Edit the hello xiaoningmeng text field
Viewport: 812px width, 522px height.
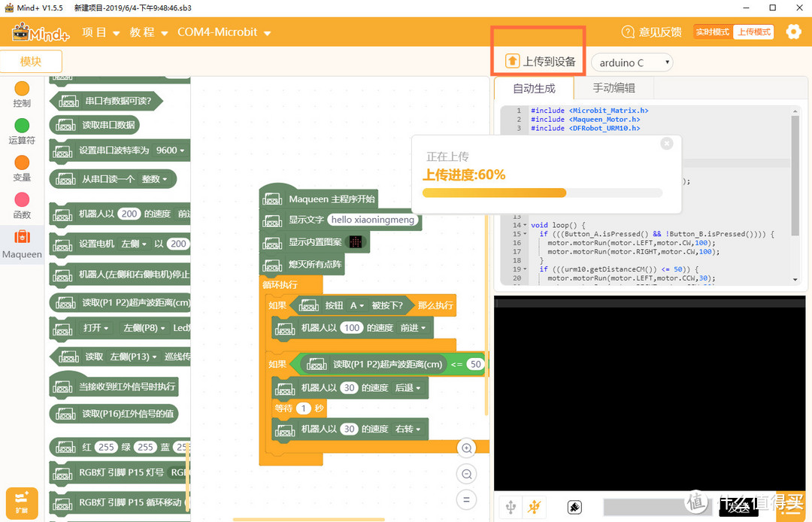(373, 220)
